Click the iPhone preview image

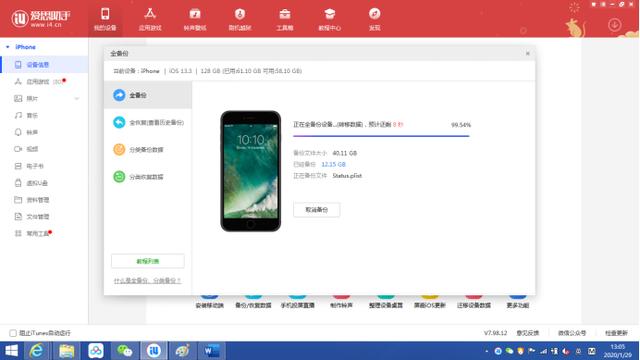pos(251,171)
